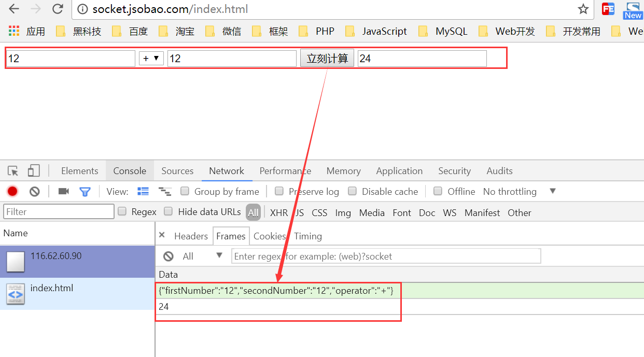Enable the Preserve log checkbox
644x357 pixels.
pos(279,191)
